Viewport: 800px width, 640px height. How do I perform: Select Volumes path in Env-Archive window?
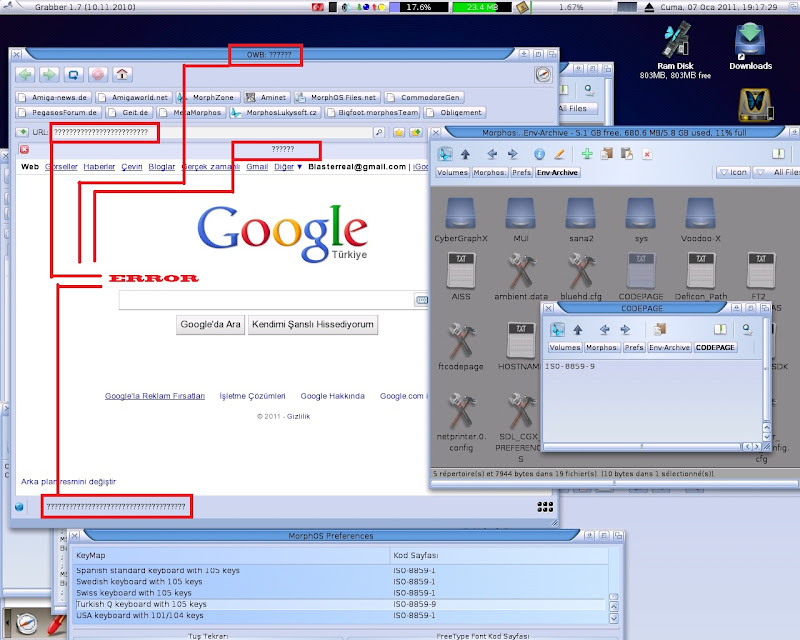coord(452,173)
